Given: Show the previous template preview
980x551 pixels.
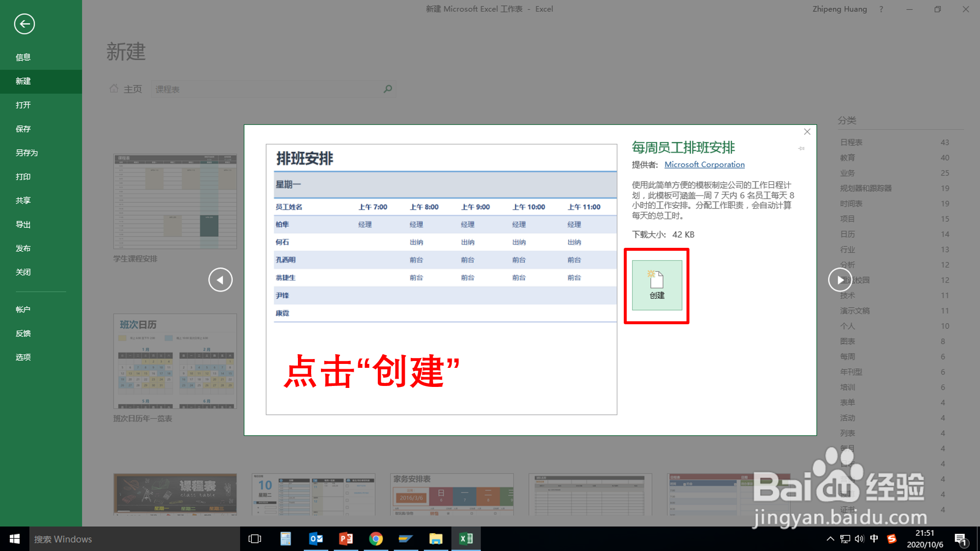Looking at the screenshot, I should 220,280.
